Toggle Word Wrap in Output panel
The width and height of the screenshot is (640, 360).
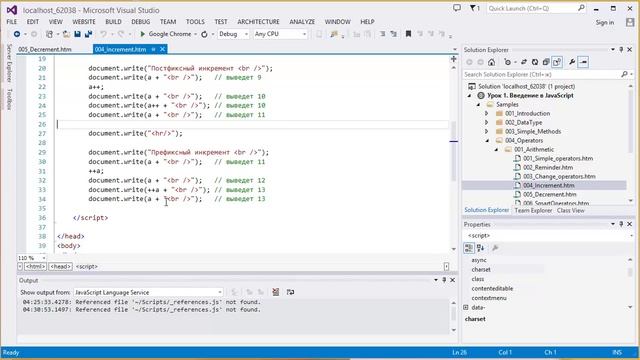(290, 292)
